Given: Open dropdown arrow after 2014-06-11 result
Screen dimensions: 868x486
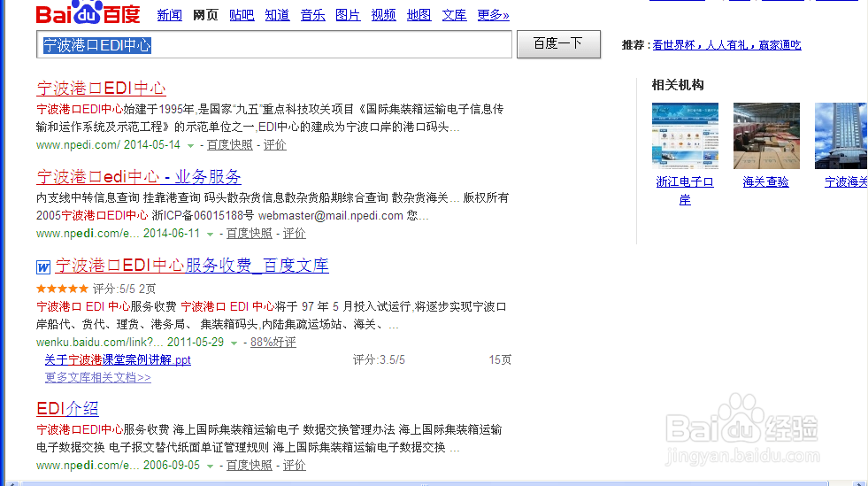Looking at the screenshot, I should [210, 234].
